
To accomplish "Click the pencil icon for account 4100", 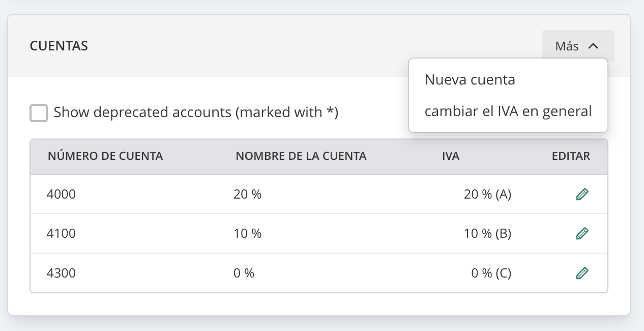I will click(x=582, y=234).
